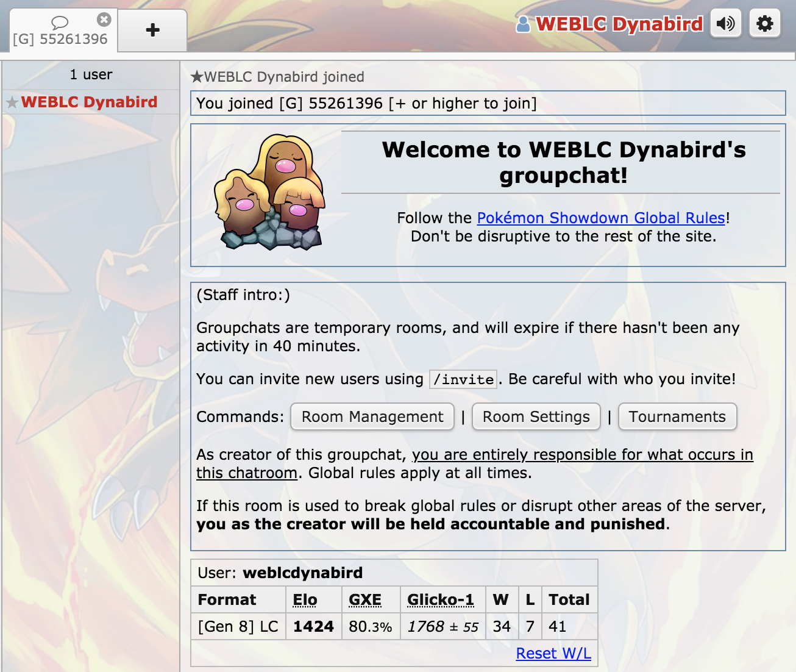Click the star rank icon in user list
Viewport: 796px width, 672px height.
(x=12, y=102)
